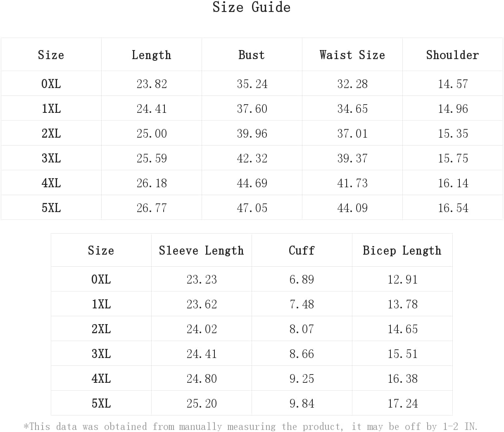Viewport: 504px width, 432px height.
Task: Click the 3XL cuff value 8.66
Action: click(x=302, y=354)
